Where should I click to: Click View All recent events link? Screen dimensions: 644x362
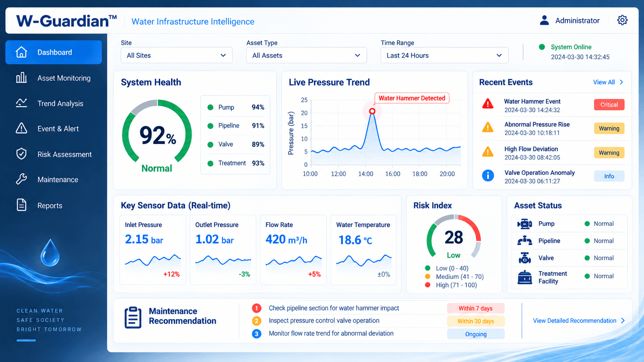604,82
